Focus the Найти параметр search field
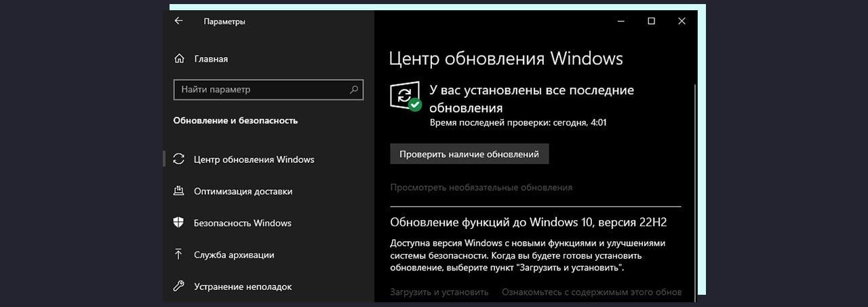This screenshot has height=307, width=868. pos(269,89)
